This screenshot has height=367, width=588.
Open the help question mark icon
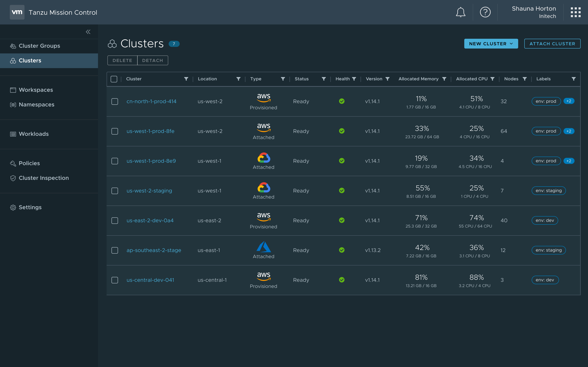[485, 12]
